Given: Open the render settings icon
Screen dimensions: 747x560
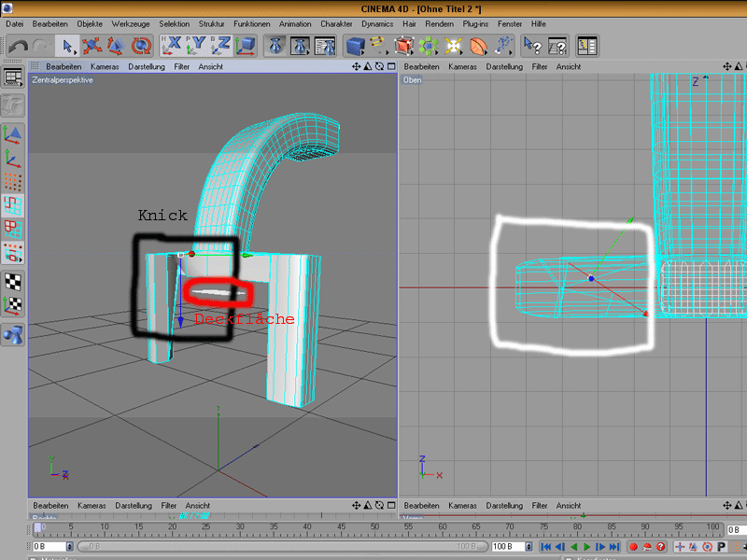Looking at the screenshot, I should [325, 45].
